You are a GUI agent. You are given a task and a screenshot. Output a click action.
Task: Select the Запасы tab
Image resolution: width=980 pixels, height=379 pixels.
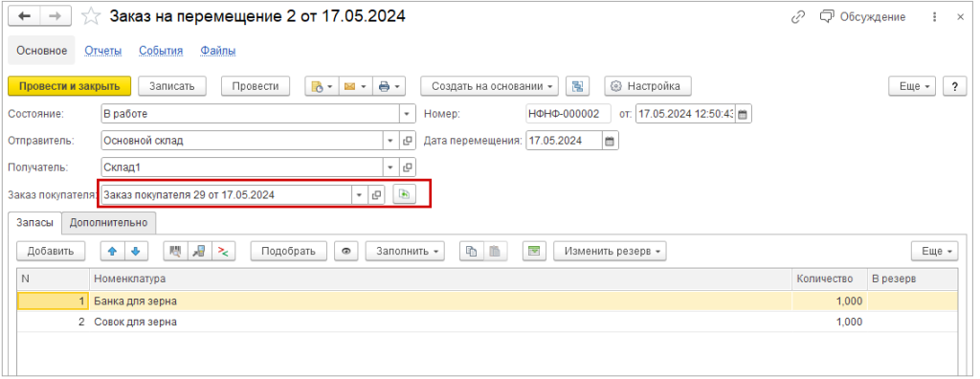(x=35, y=223)
